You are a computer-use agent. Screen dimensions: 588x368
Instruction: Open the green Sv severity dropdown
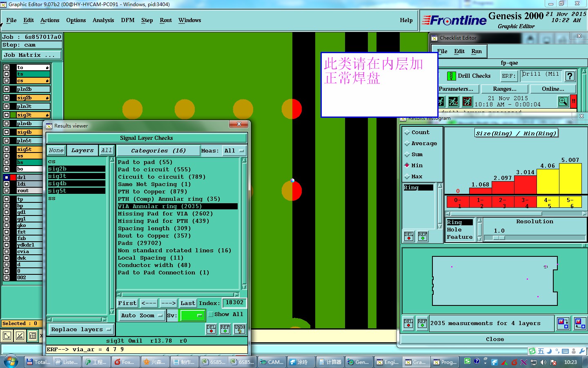(x=192, y=316)
